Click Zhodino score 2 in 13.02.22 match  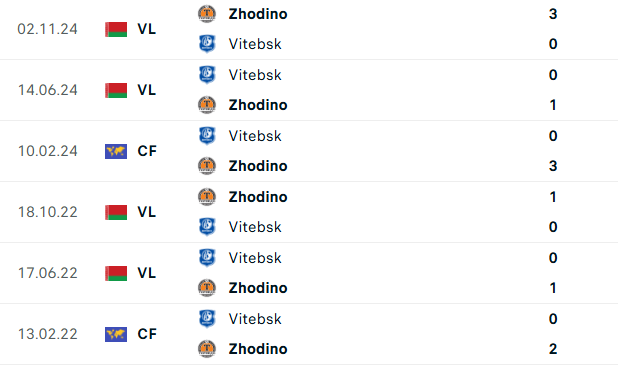553,349
